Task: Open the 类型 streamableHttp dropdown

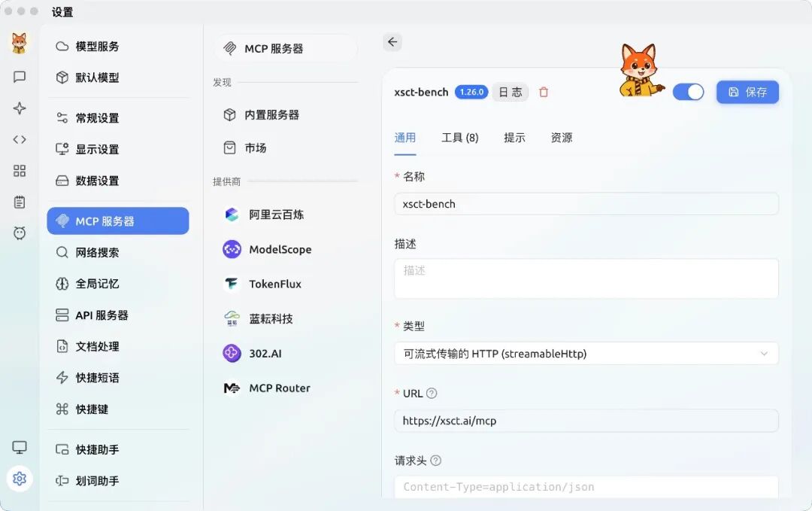Action: (586, 353)
